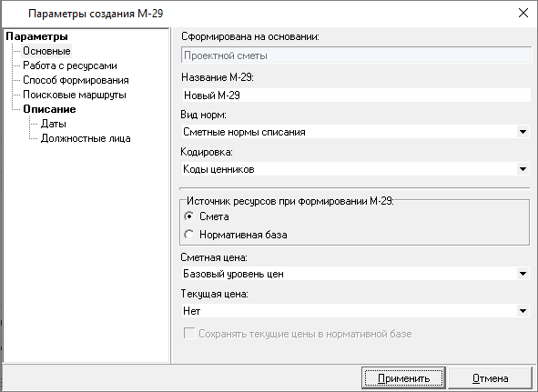Select the Описание tree node
The width and height of the screenshot is (538, 392).
49,109
